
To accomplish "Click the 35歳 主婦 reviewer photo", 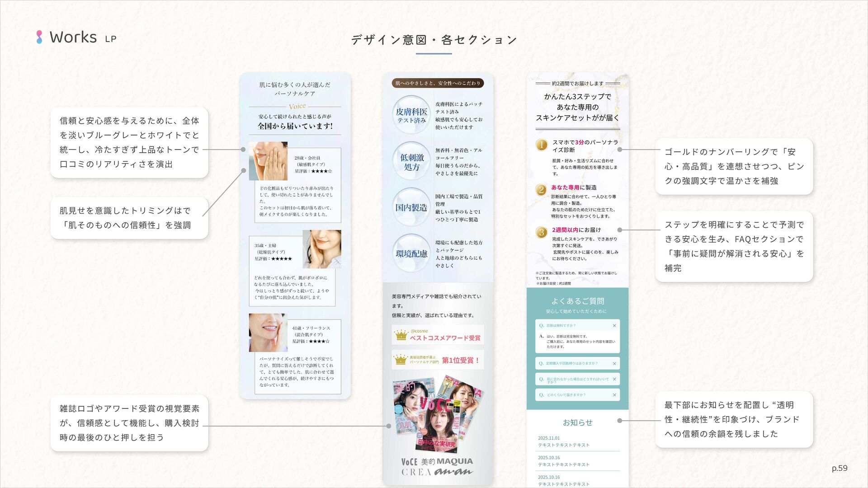I will coord(321,249).
